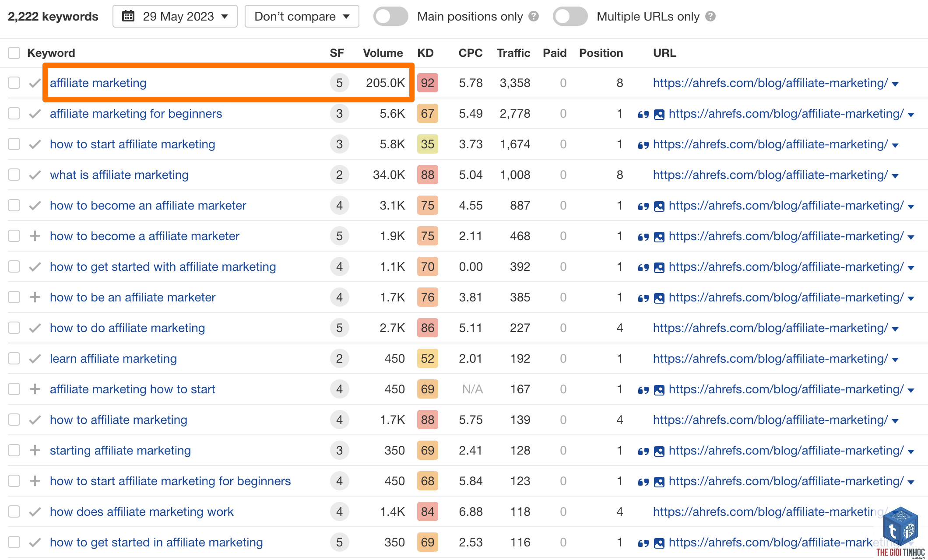Open the 29 May 2023 date dropdown

pyautogui.click(x=175, y=17)
